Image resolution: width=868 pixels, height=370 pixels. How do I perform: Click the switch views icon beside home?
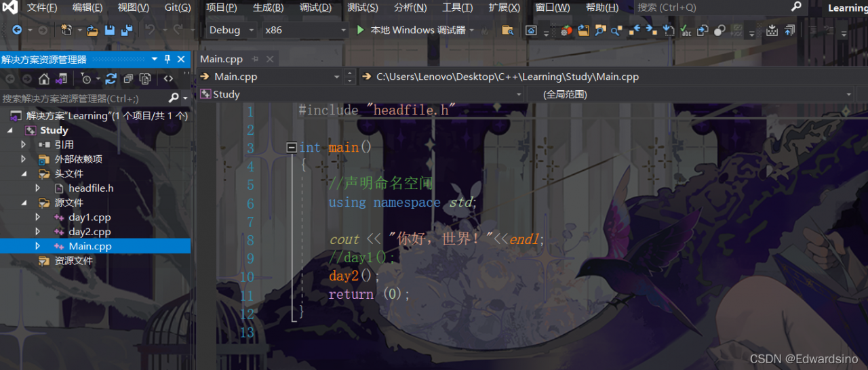pos(61,79)
